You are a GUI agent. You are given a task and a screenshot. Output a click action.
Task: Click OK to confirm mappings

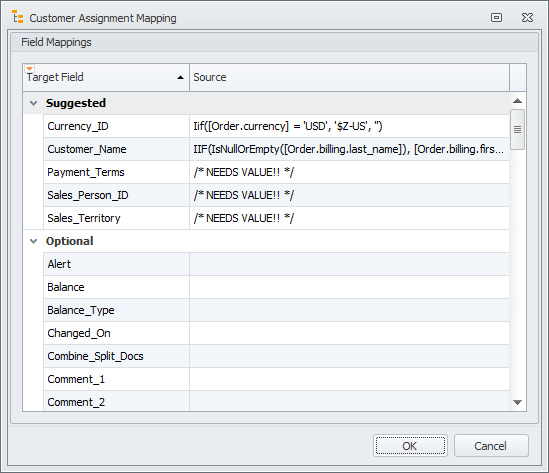click(x=410, y=446)
